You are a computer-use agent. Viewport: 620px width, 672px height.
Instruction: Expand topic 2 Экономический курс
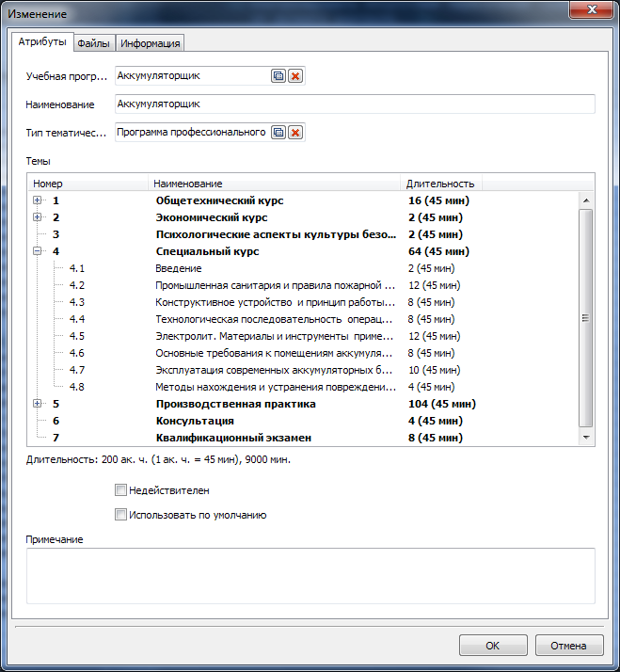click(x=38, y=217)
